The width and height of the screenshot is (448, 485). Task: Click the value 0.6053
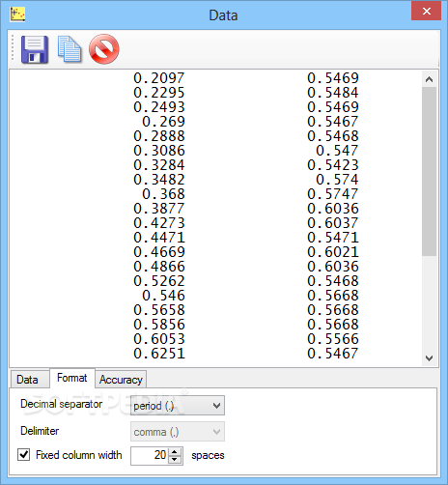click(159, 339)
